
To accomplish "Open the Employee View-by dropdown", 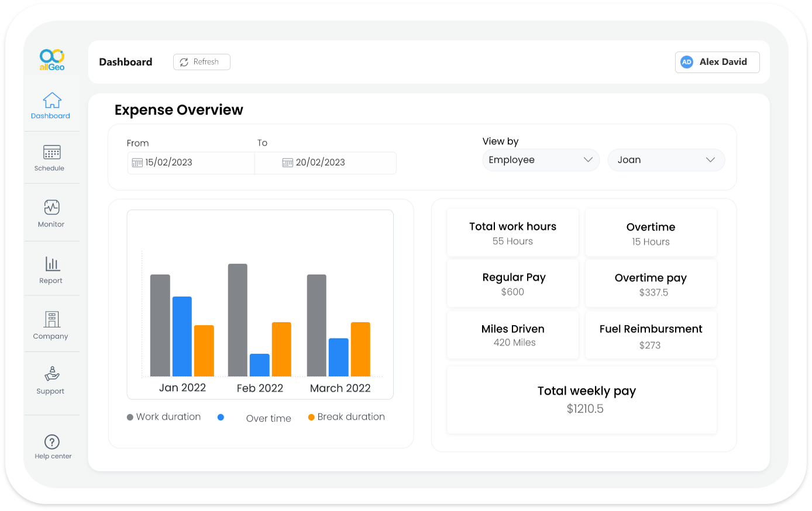I will [539, 160].
